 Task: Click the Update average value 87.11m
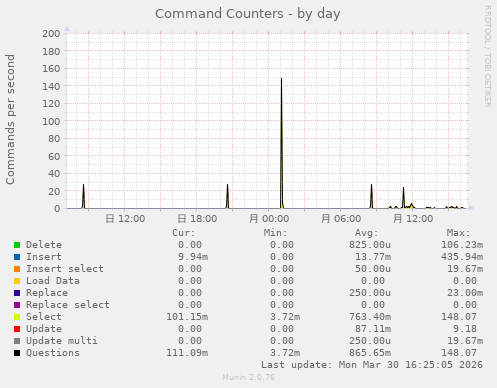(x=373, y=329)
